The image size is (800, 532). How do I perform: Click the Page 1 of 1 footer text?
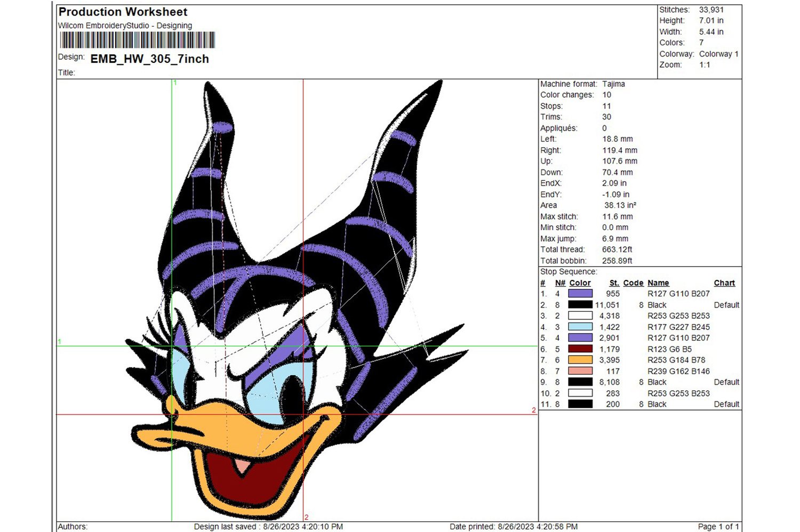tap(718, 527)
